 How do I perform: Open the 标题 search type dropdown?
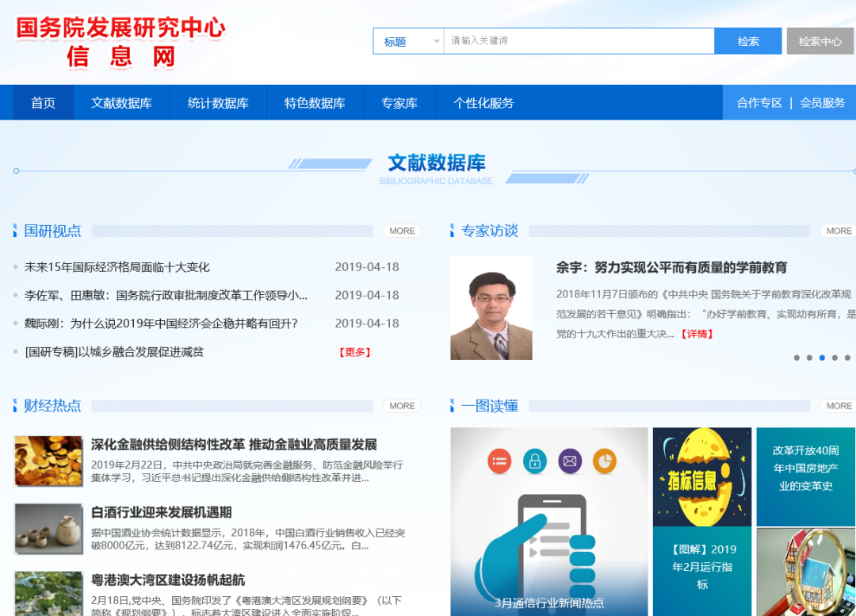pyautogui.click(x=407, y=40)
